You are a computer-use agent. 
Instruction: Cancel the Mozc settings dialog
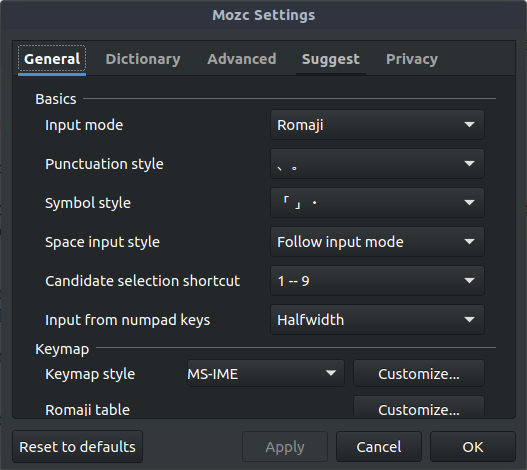pyautogui.click(x=379, y=447)
